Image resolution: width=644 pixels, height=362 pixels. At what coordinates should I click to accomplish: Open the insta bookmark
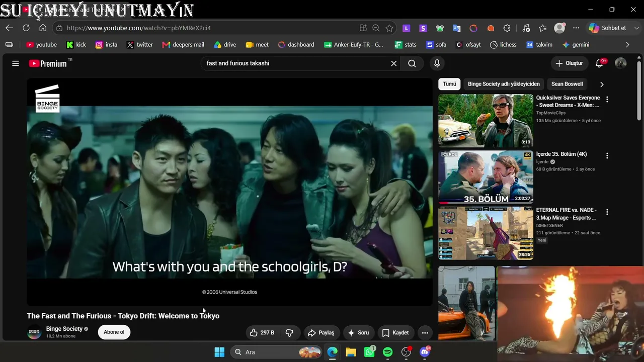[x=106, y=45]
